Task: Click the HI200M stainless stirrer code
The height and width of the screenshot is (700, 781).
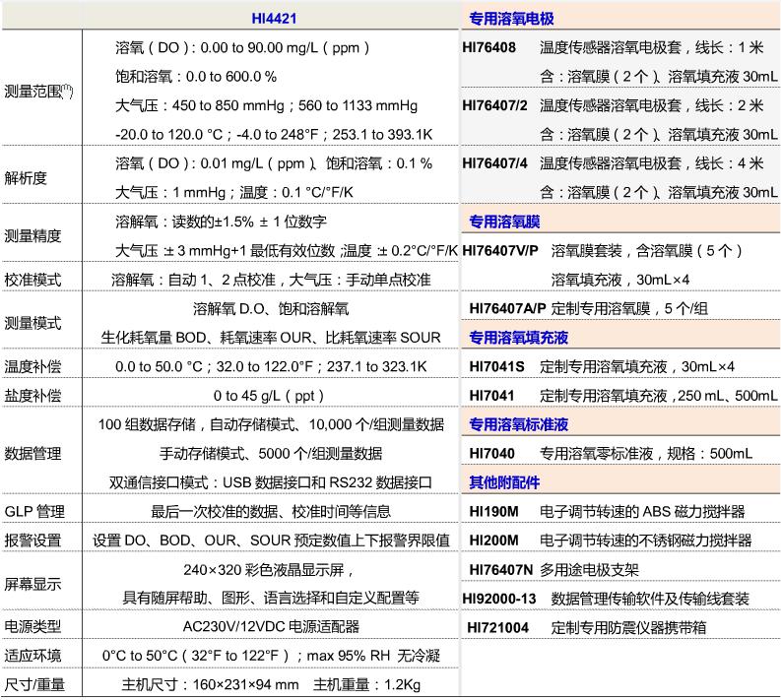Action: [x=494, y=541]
